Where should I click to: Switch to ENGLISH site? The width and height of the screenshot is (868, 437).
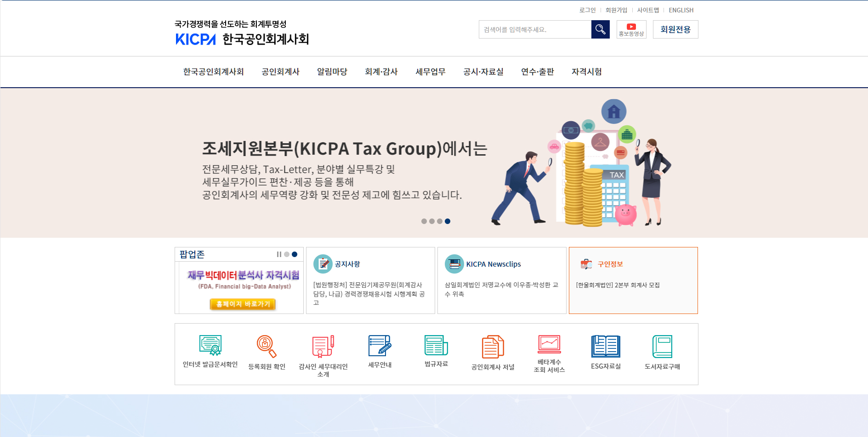(x=681, y=10)
